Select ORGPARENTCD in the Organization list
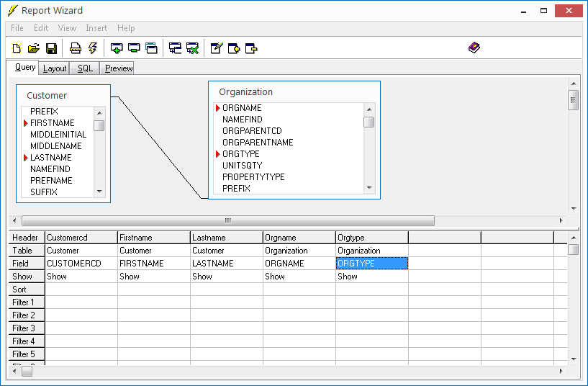The image size is (588, 386). (252, 131)
